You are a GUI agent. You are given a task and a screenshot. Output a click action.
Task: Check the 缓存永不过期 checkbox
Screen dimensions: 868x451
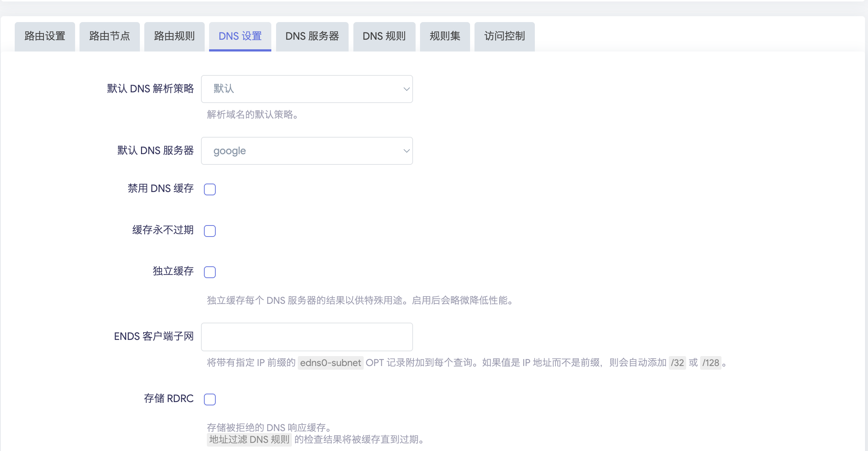pos(210,231)
